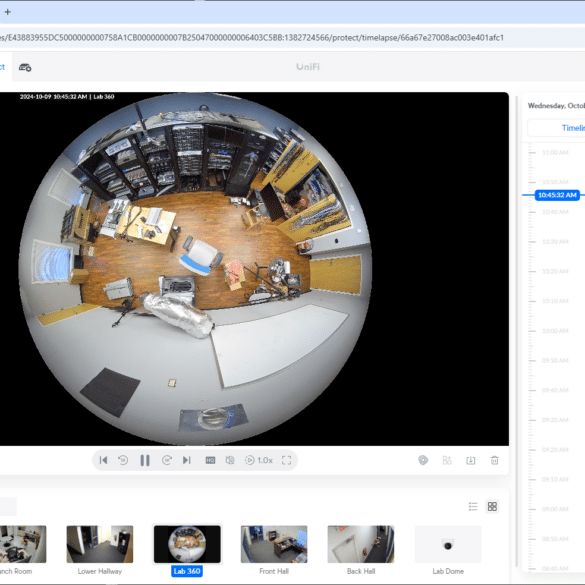Image resolution: width=585 pixels, height=585 pixels.
Task: Click the Lab 360 label
Action: pos(187,571)
